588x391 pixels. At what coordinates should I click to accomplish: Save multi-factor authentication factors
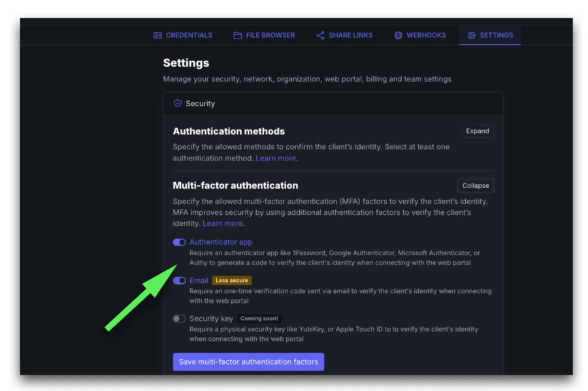tap(248, 362)
